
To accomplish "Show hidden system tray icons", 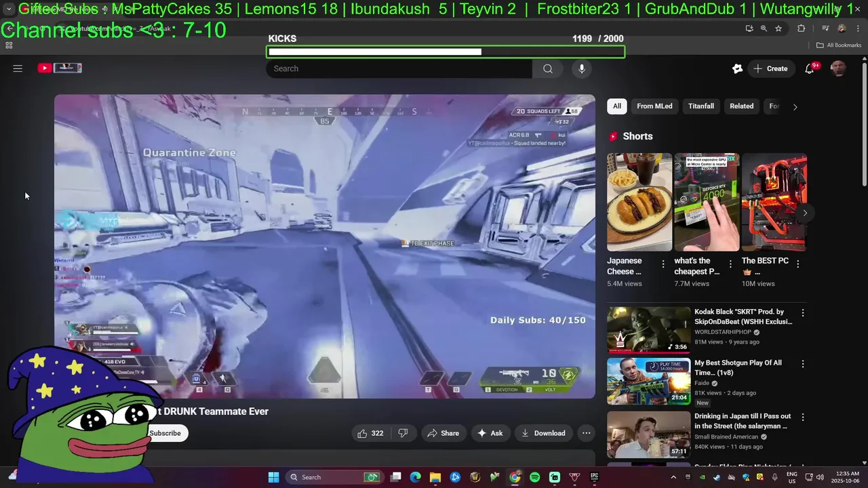I will 673,477.
